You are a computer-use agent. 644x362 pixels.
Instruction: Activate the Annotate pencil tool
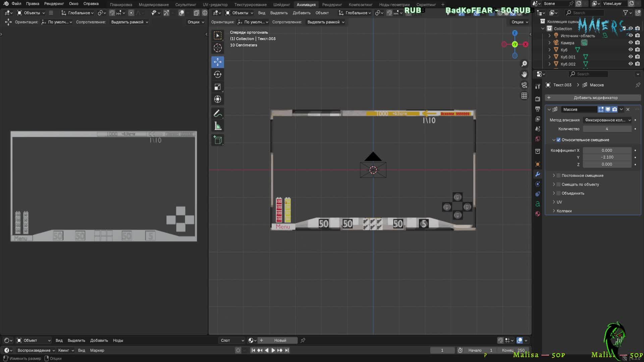(x=218, y=114)
